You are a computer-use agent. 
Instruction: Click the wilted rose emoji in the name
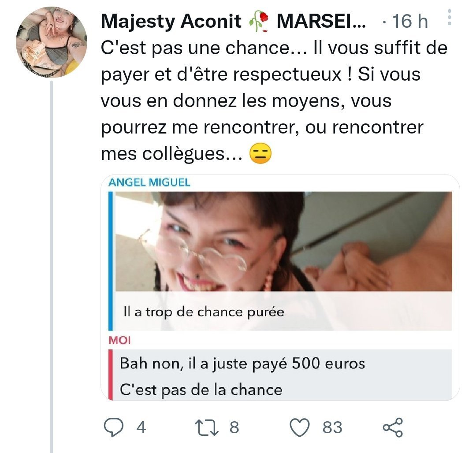(260, 21)
